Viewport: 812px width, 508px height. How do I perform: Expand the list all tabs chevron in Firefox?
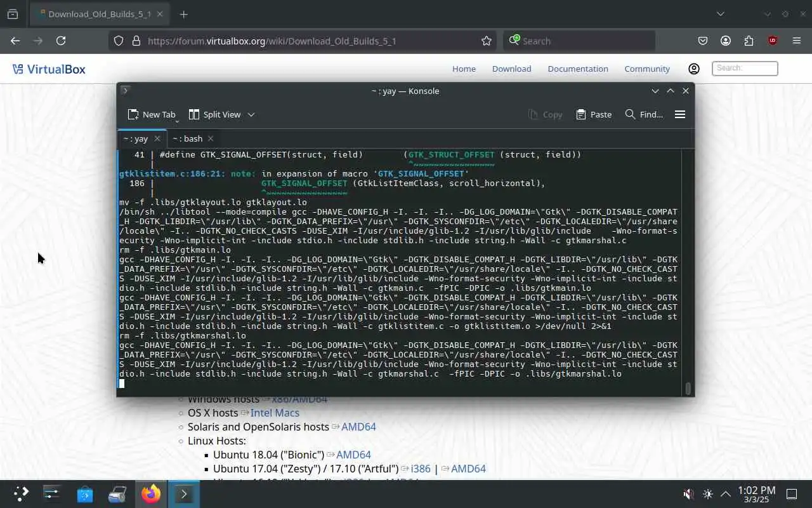click(720, 14)
